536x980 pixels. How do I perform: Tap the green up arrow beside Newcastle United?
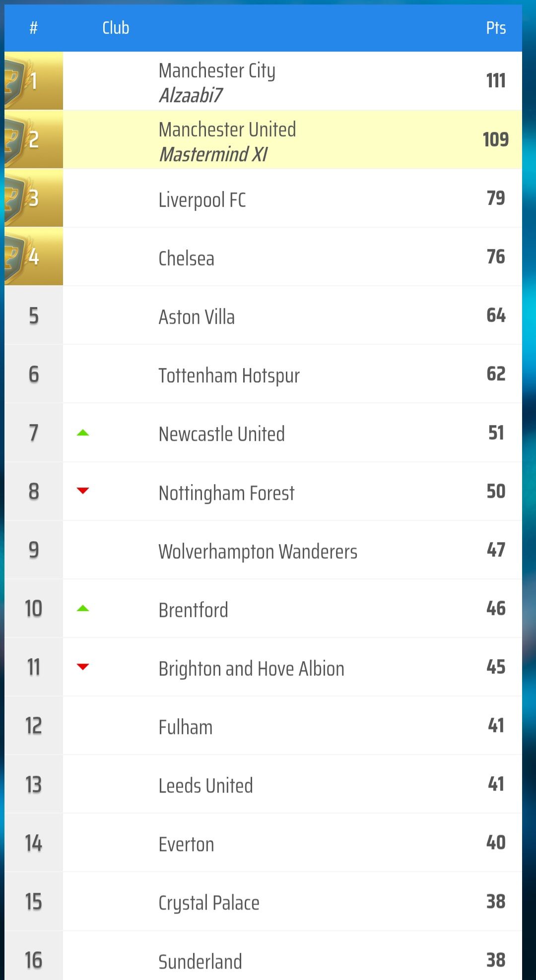point(83,433)
